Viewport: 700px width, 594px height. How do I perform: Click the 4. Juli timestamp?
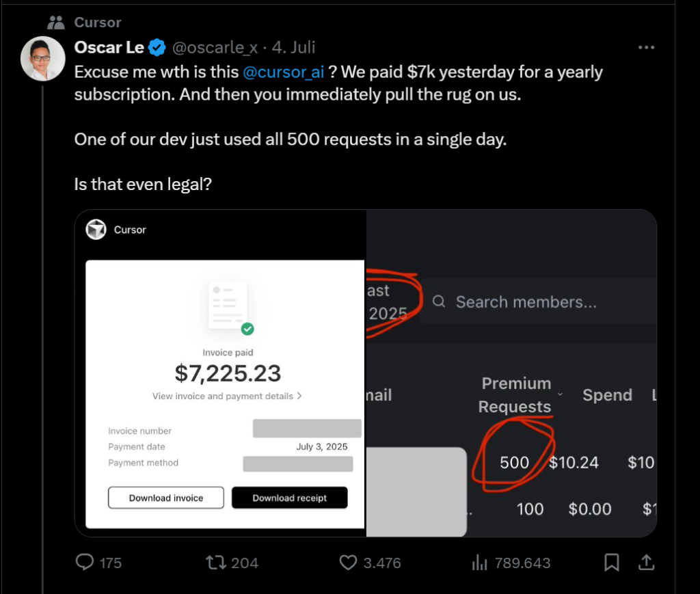click(x=295, y=48)
